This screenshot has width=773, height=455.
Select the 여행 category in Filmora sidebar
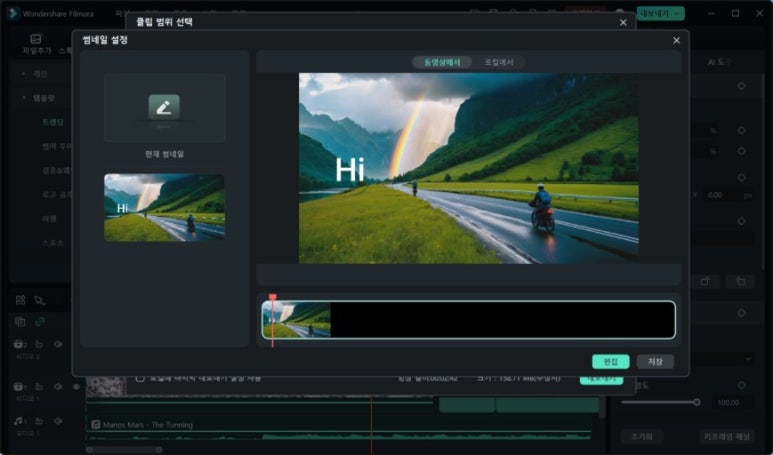tap(49, 218)
